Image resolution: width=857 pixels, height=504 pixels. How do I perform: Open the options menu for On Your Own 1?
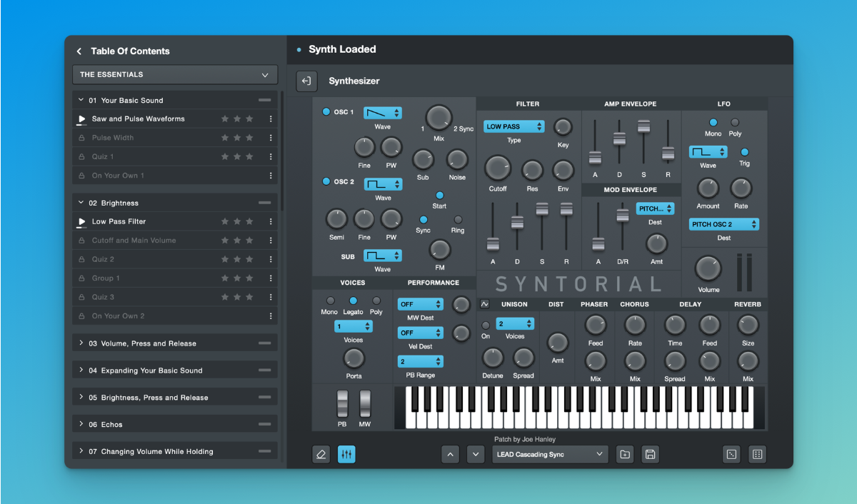tap(271, 176)
